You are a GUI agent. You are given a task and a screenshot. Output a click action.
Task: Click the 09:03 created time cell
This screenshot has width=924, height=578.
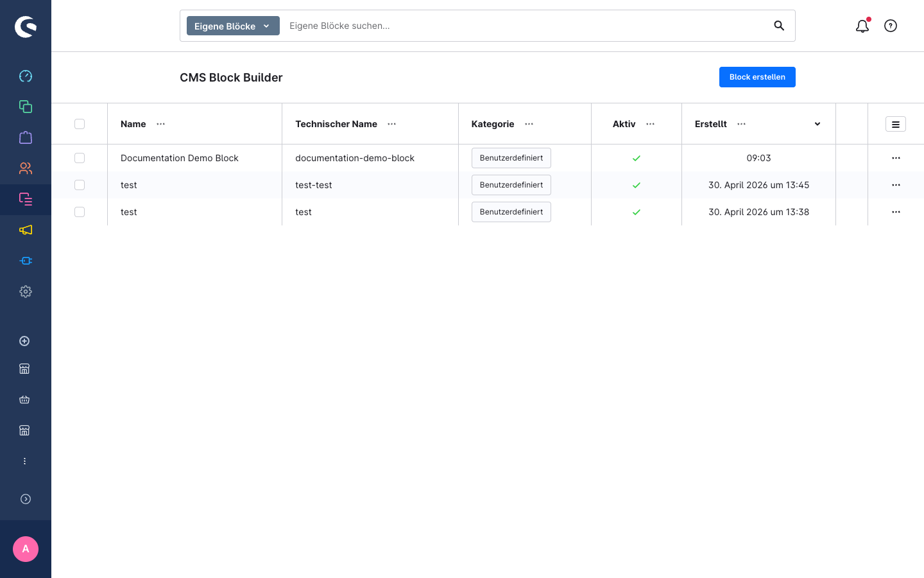(x=758, y=158)
